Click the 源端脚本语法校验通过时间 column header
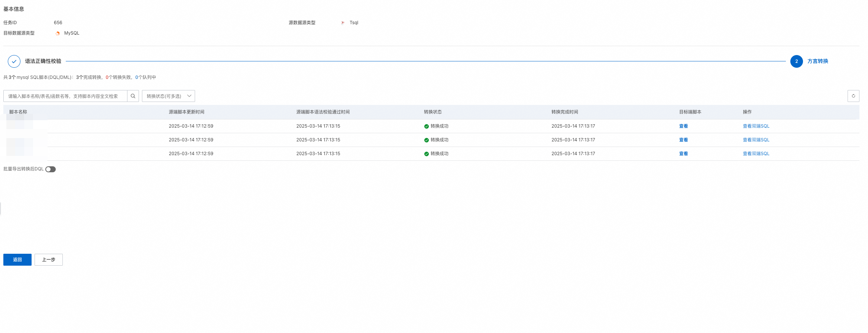Screen dimensions: 868x333 pos(323,112)
